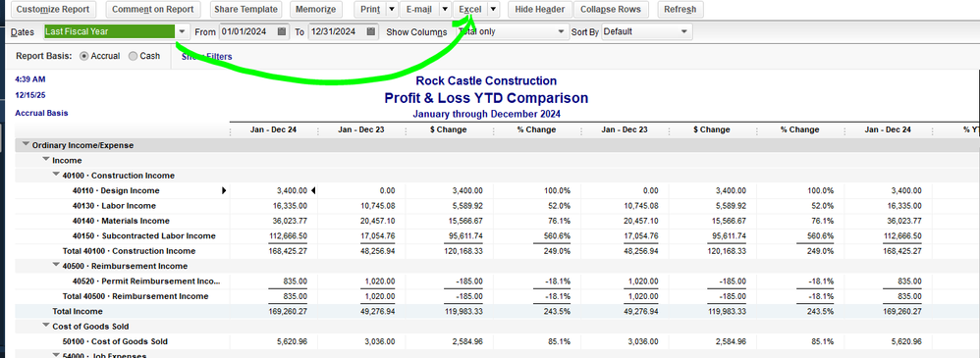Screen dimensions: 980x358
Task: Click the Excel export button
Action: (469, 10)
